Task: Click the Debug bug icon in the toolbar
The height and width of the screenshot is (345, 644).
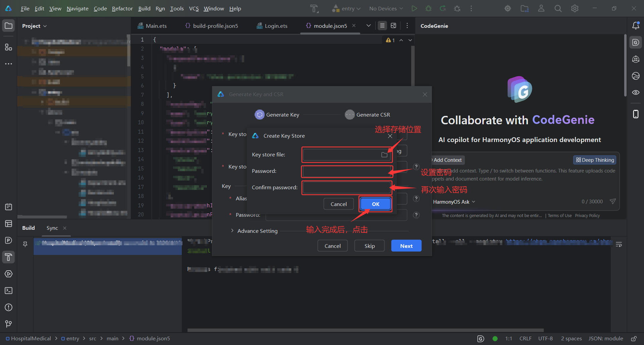Action: click(428, 8)
